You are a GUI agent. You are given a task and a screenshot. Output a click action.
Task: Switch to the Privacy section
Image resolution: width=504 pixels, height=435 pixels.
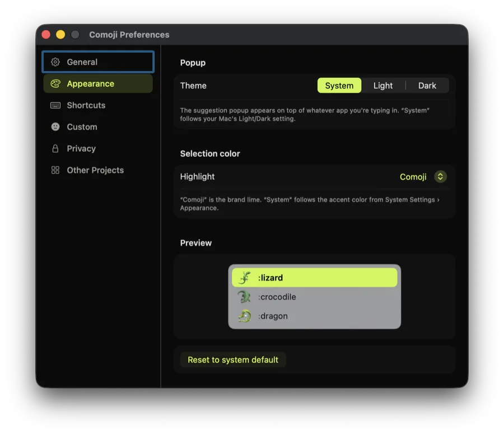point(98,148)
